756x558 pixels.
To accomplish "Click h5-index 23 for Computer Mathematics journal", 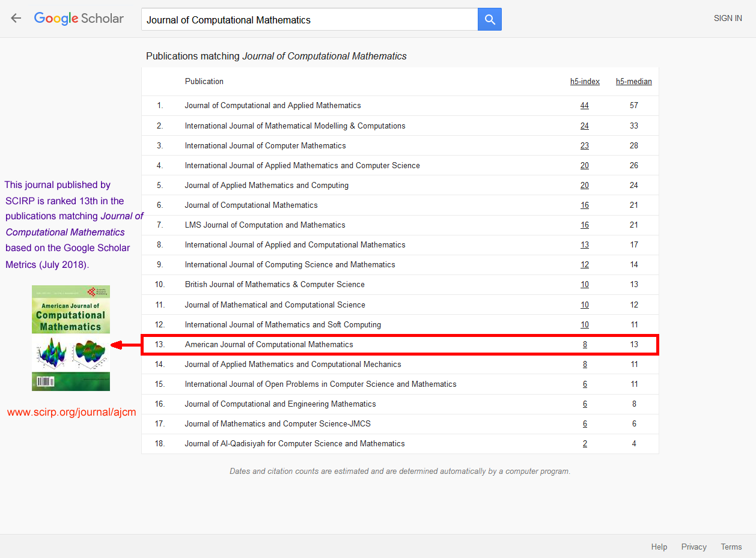I will 584,145.
